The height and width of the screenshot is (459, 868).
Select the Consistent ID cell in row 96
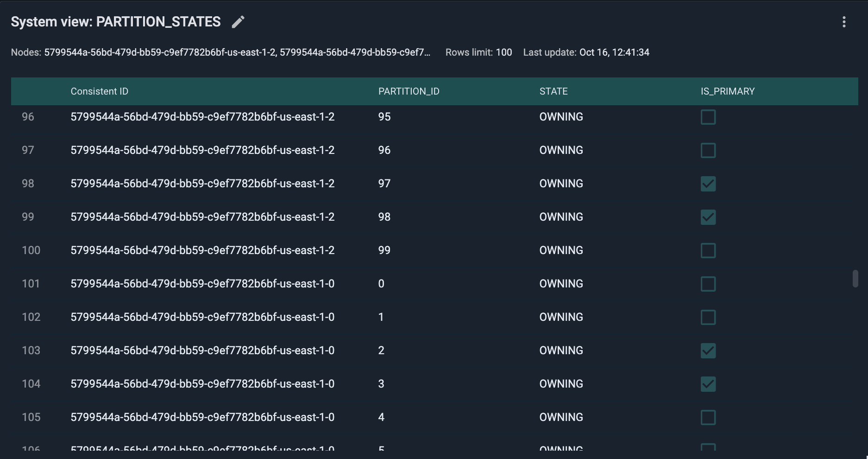pyautogui.click(x=202, y=117)
